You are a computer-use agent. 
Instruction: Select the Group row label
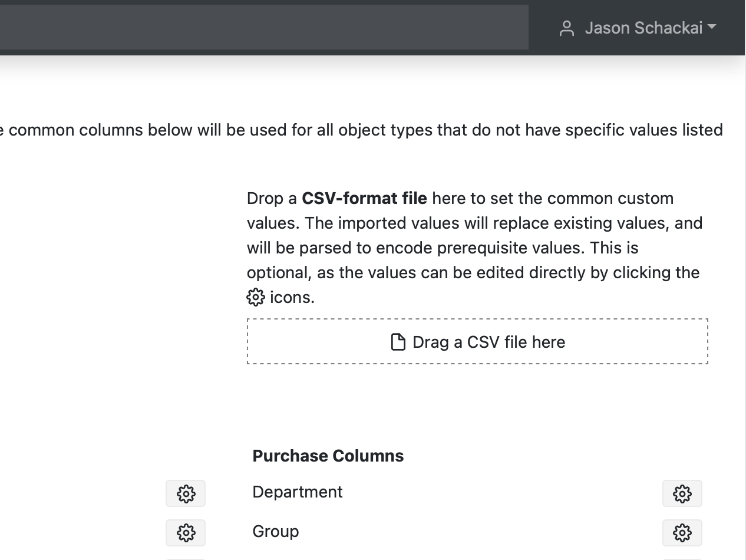(275, 531)
